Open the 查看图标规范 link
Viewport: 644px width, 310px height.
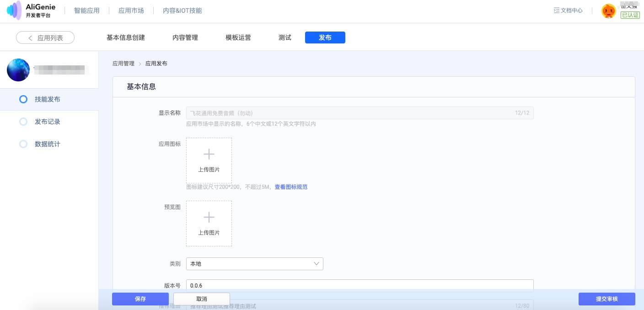pos(291,187)
